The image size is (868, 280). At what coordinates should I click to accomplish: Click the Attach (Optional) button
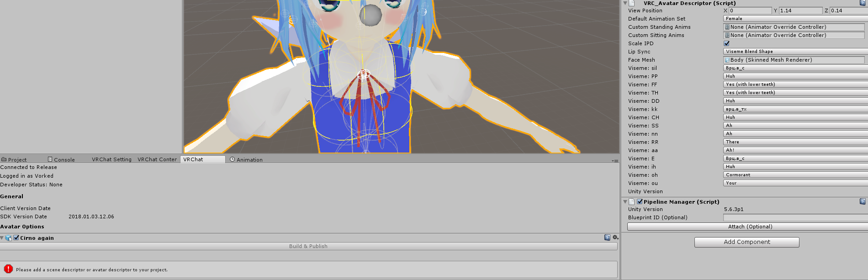pyautogui.click(x=748, y=227)
